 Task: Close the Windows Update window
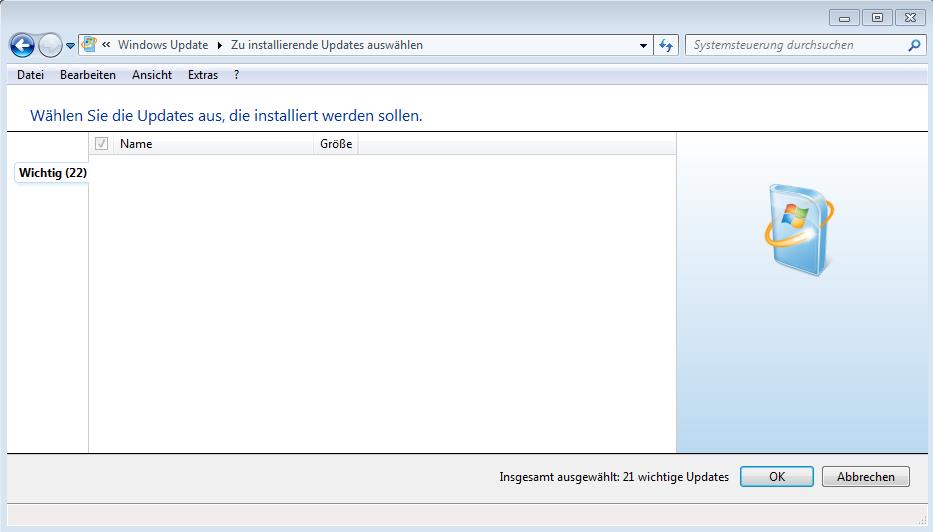[910, 18]
